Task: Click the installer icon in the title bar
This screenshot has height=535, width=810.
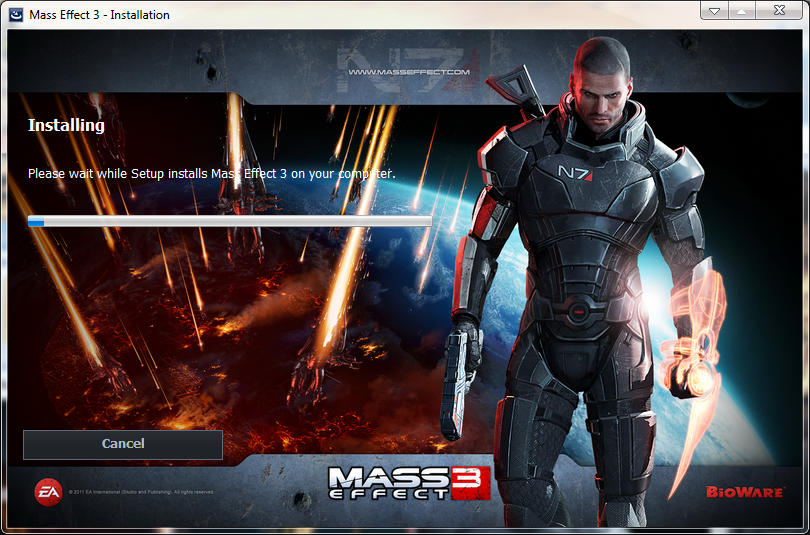Action: coord(16,14)
